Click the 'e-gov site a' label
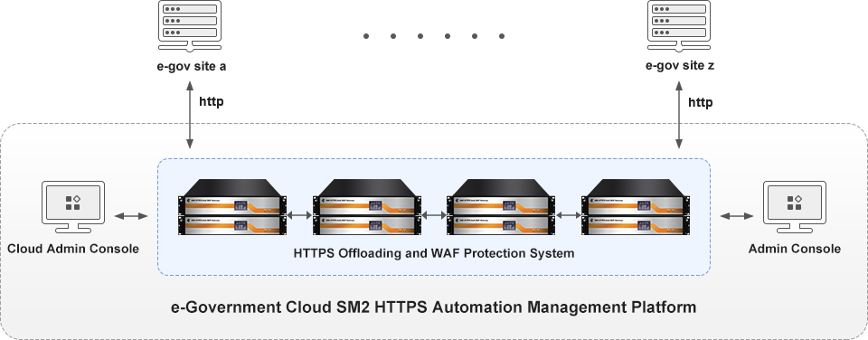This screenshot has height=340, width=868. (x=191, y=66)
